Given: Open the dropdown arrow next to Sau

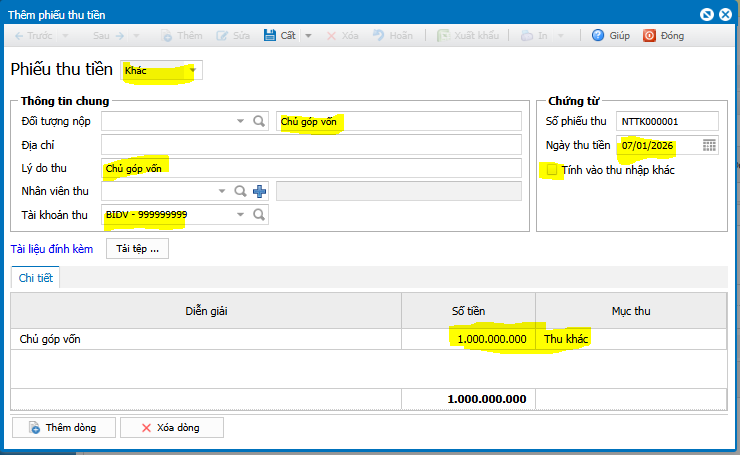Looking at the screenshot, I should [x=136, y=36].
